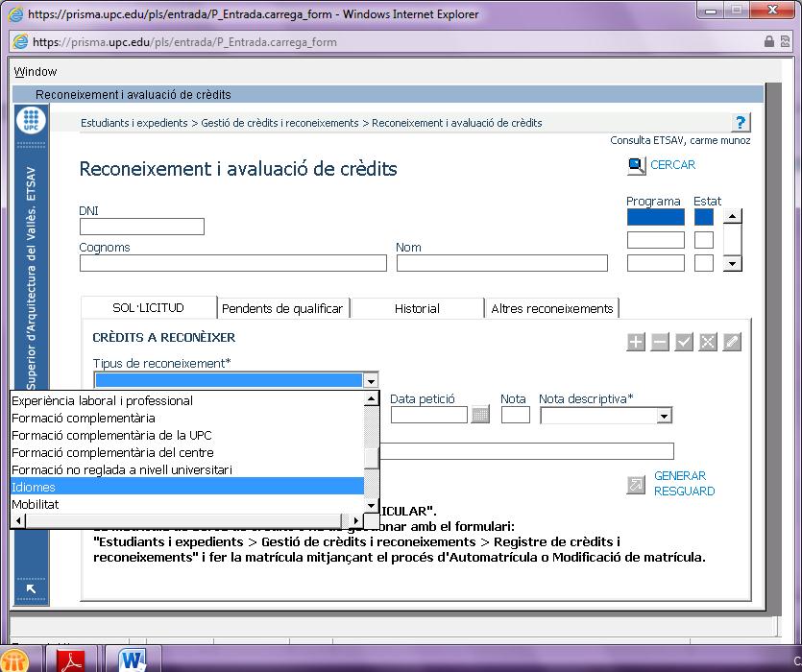Click the checkmark confirm icon

(684, 342)
